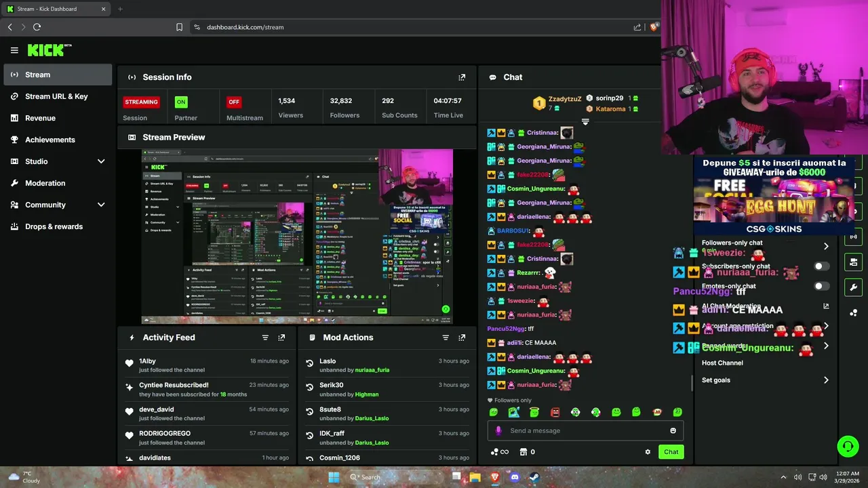The image size is (868, 488).
Task: Click BARBOSU1 username in chat
Action: coord(513,231)
